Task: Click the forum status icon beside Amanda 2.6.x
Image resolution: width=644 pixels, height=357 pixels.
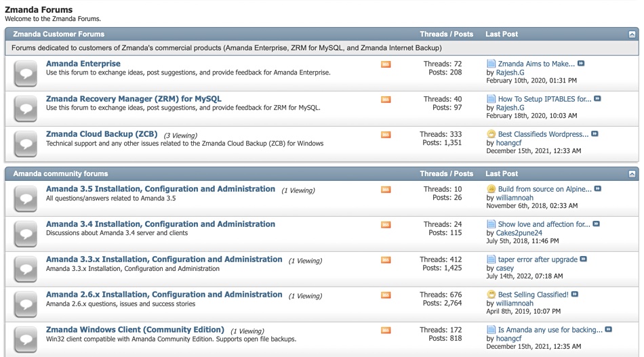Action: 26,304
